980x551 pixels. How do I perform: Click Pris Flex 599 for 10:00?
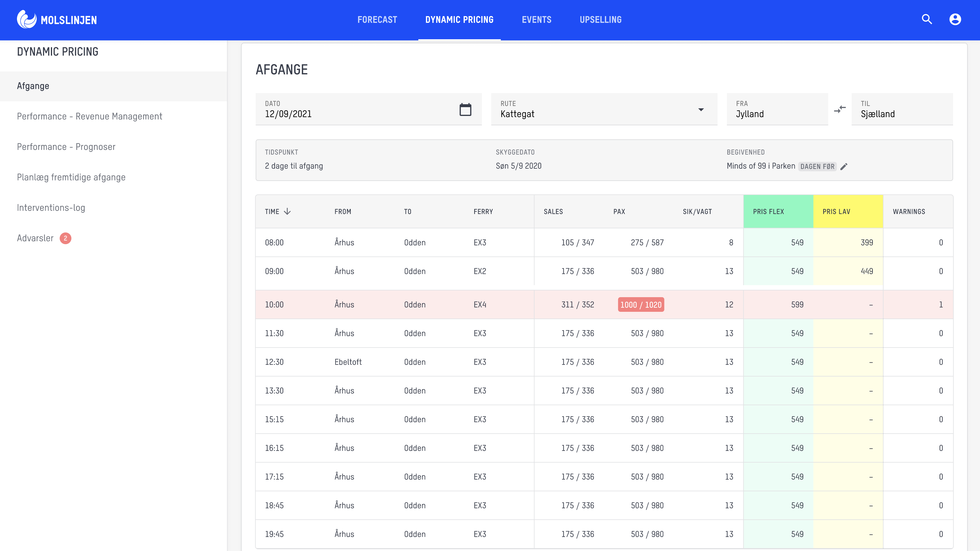[x=797, y=304]
